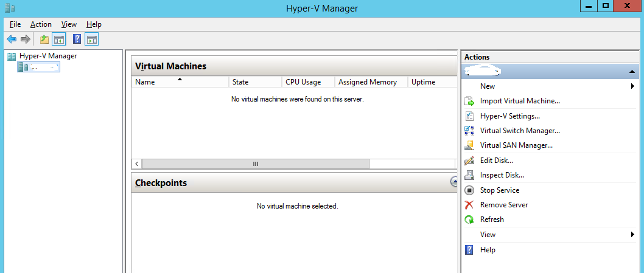Sort by the State column header
Image resolution: width=644 pixels, height=273 pixels.
tap(255, 81)
